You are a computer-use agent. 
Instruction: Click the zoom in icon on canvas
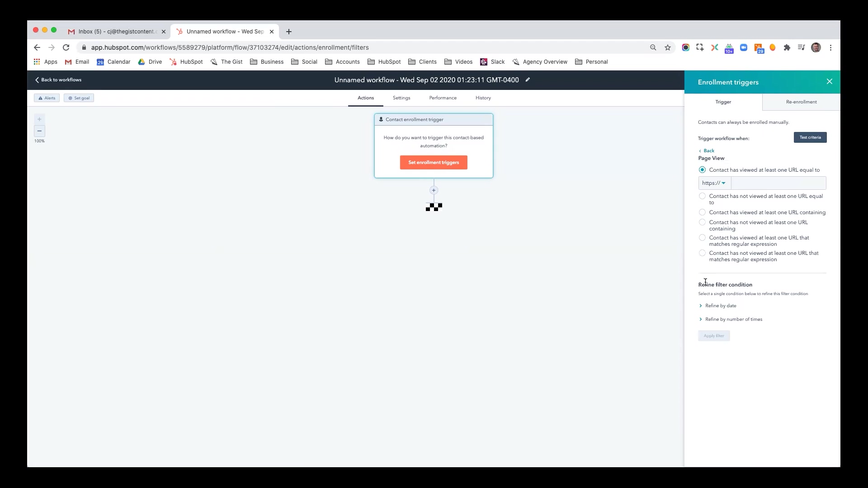pyautogui.click(x=39, y=119)
